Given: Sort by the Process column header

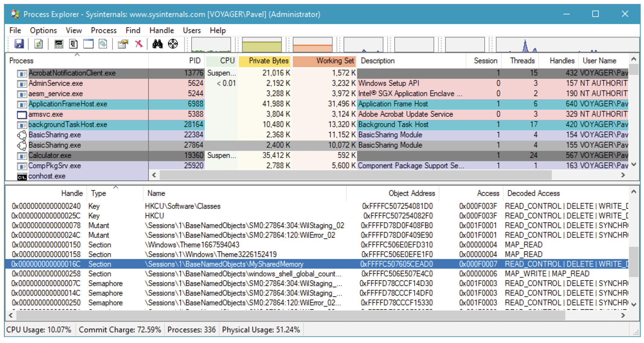Looking at the screenshot, I should 77,61.
